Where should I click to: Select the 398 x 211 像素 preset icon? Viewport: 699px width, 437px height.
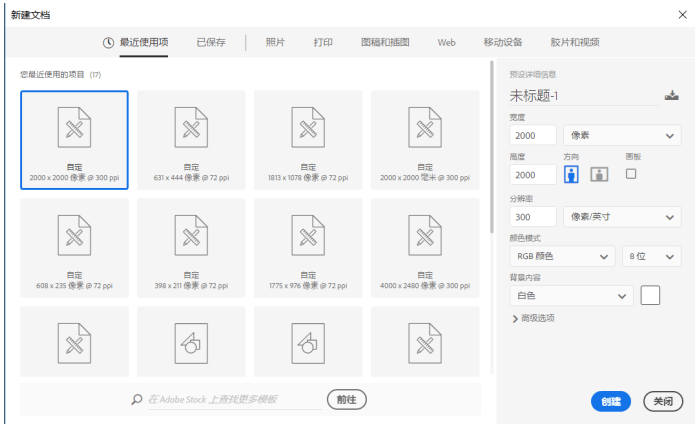[191, 235]
